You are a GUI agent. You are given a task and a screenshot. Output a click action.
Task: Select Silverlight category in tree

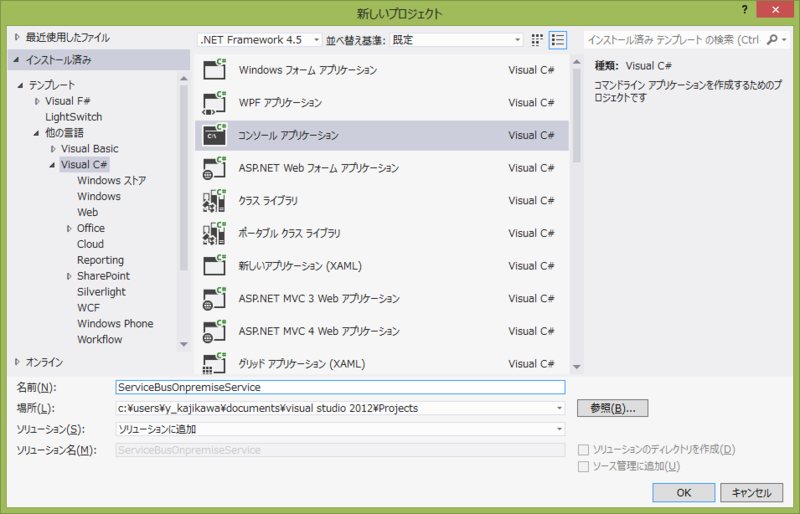click(x=101, y=292)
